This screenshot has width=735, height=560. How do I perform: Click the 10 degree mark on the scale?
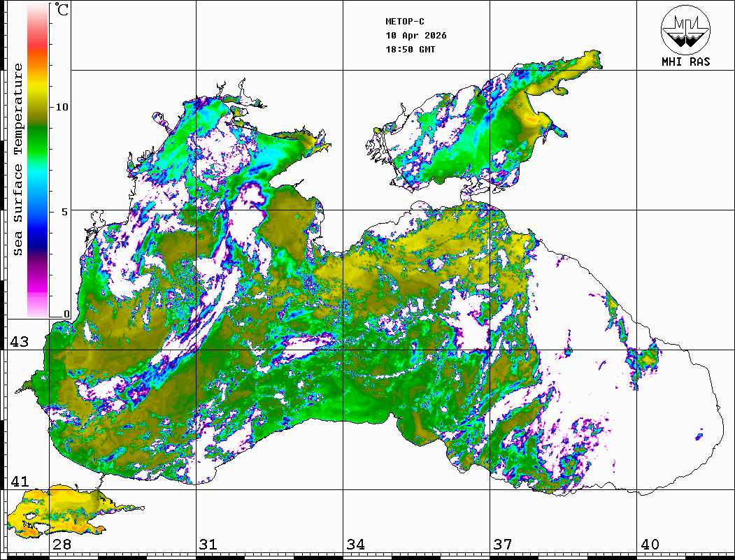pos(62,107)
